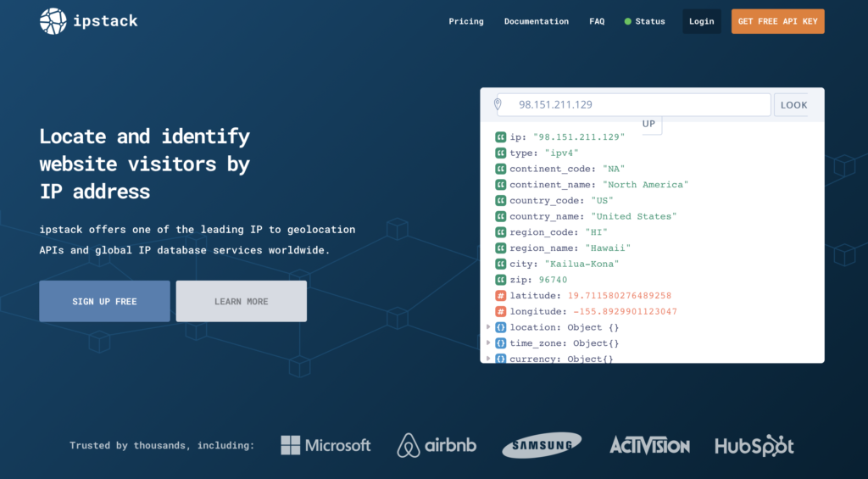The height and width of the screenshot is (479, 868).
Task: Click the "Hawaii" region name value
Action: tap(608, 248)
